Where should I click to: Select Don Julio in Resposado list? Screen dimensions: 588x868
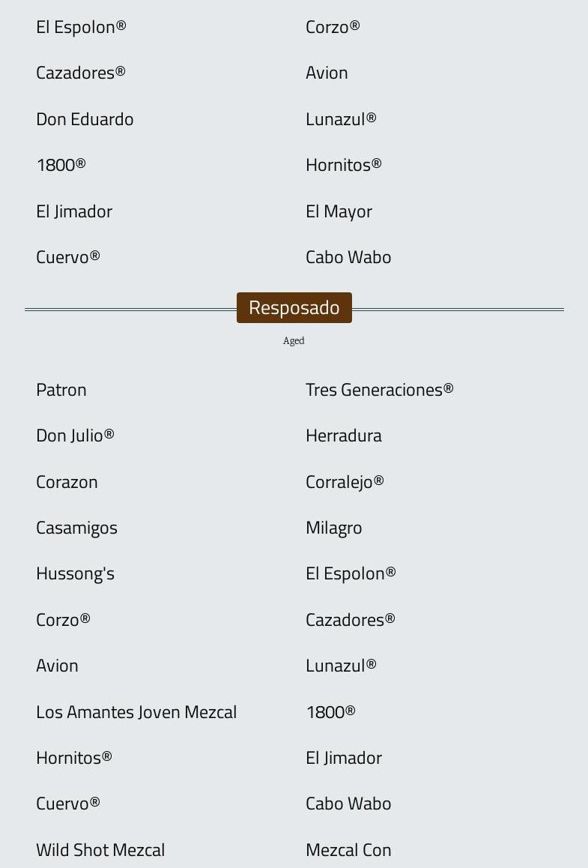coord(75,435)
